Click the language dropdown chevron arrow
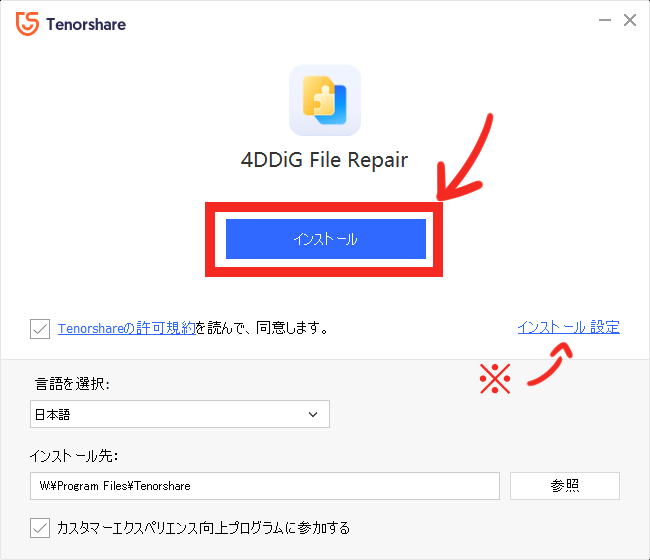 313,414
